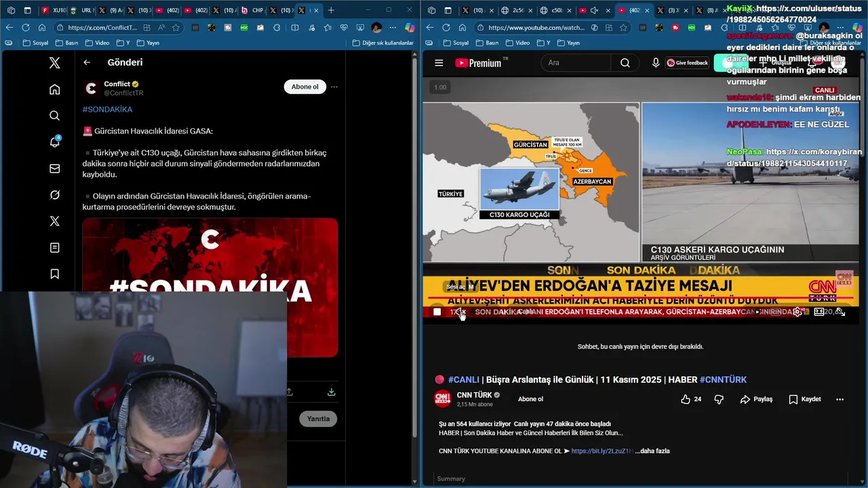Open Explore search in X sidebar
The width and height of the screenshot is (868, 488).
click(55, 116)
